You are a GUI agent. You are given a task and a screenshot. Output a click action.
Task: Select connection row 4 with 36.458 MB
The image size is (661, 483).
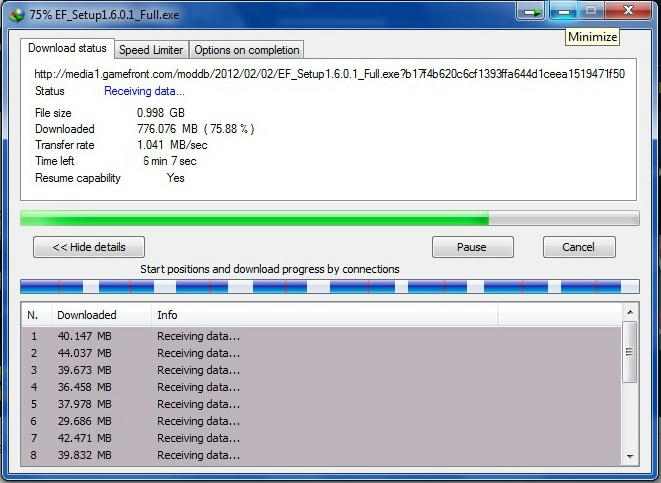[321, 387]
